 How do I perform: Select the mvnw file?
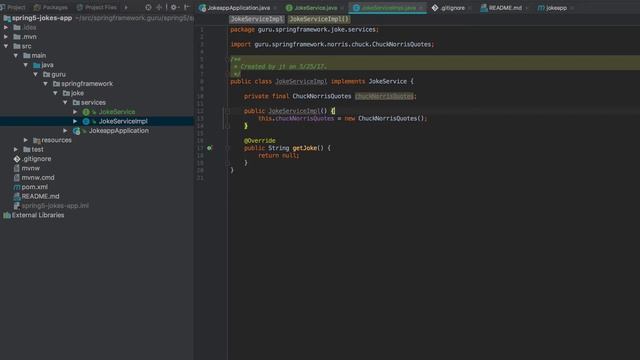31,168
